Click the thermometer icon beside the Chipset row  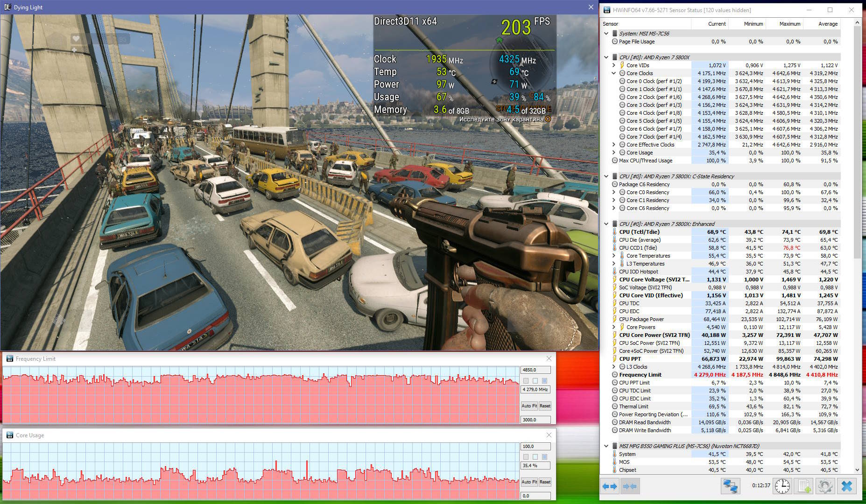click(x=615, y=470)
